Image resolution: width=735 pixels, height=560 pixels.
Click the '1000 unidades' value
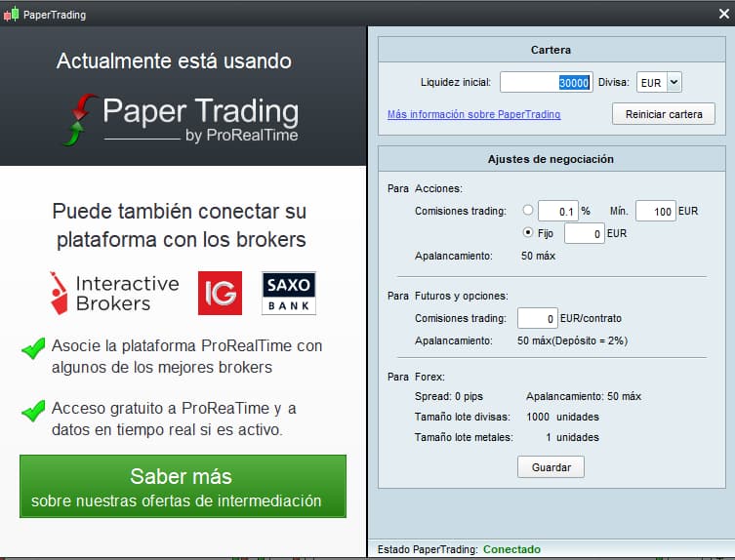click(562, 417)
